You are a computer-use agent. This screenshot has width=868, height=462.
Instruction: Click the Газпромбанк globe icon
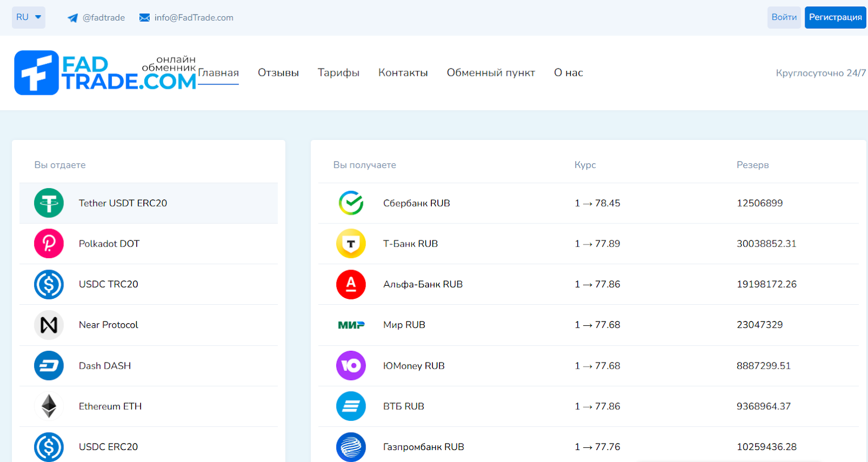(351, 447)
